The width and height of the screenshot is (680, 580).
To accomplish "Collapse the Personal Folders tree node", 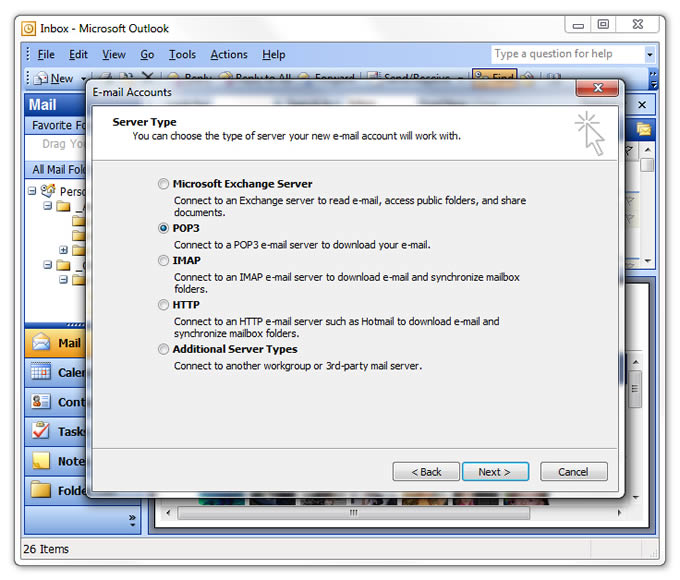I will [x=32, y=191].
